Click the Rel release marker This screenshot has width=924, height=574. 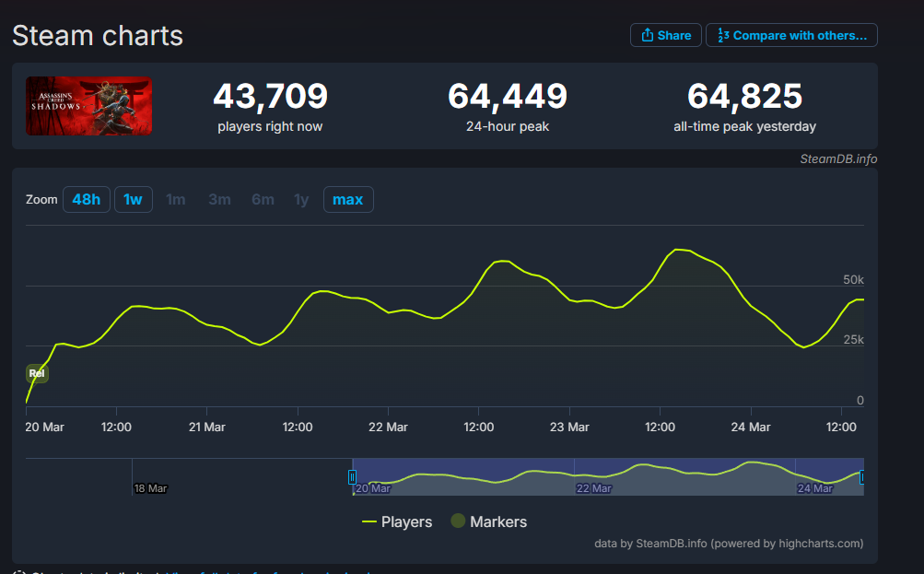tap(37, 373)
